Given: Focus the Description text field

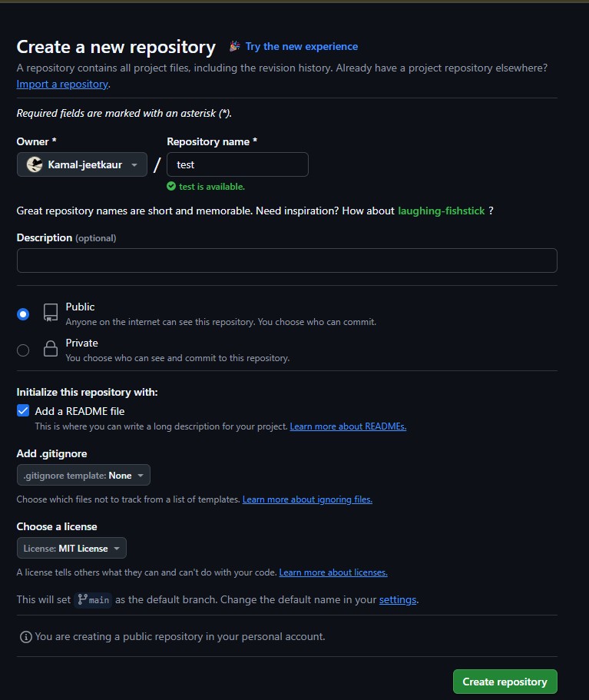Looking at the screenshot, I should [287, 260].
